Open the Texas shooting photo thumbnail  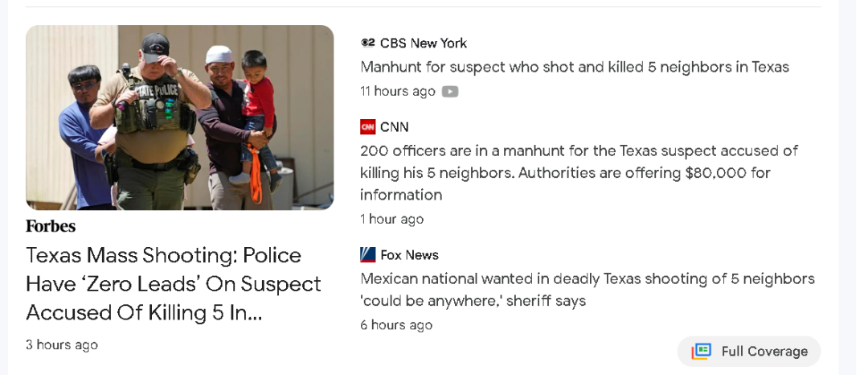[179, 117]
